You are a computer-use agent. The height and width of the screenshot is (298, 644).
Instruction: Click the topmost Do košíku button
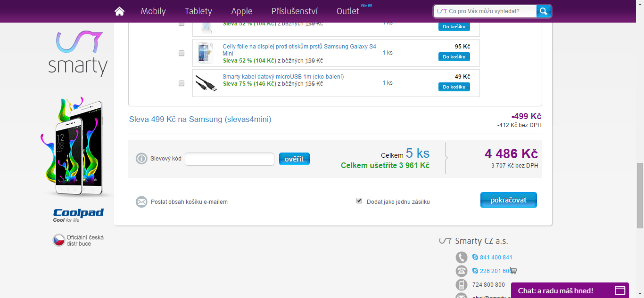pos(454,27)
